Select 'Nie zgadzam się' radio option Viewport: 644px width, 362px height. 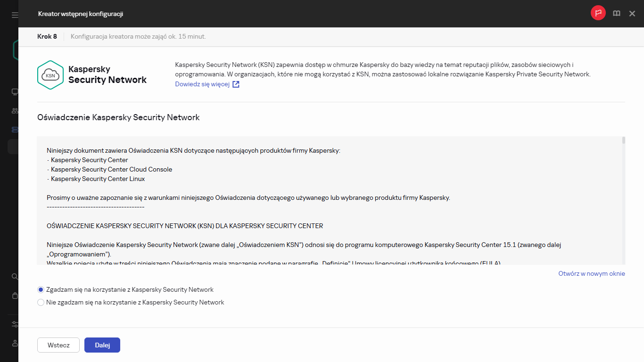point(41,302)
